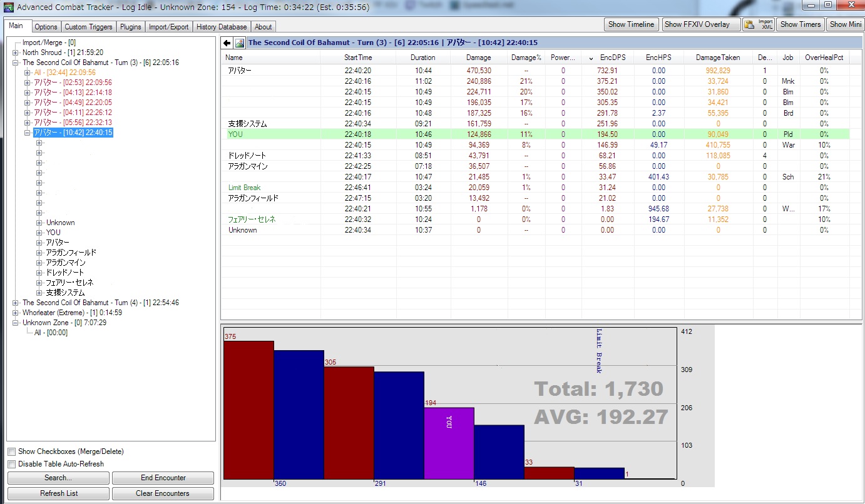Click the red bar labeled 305 in graph
Image resolution: width=865 pixels, height=504 pixels.
coord(349,423)
